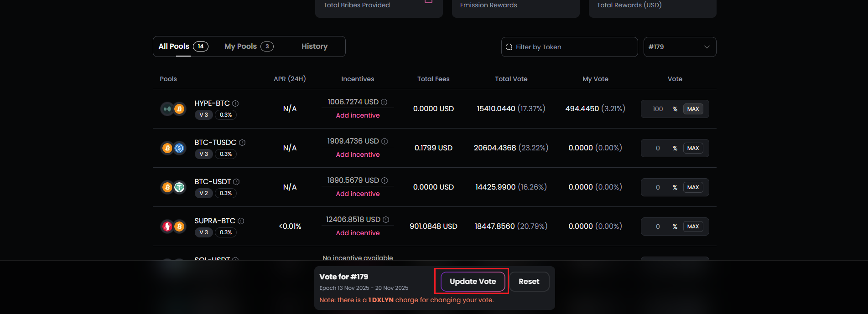Open the epoch #179 dropdown
The width and height of the screenshot is (868, 314).
(680, 47)
